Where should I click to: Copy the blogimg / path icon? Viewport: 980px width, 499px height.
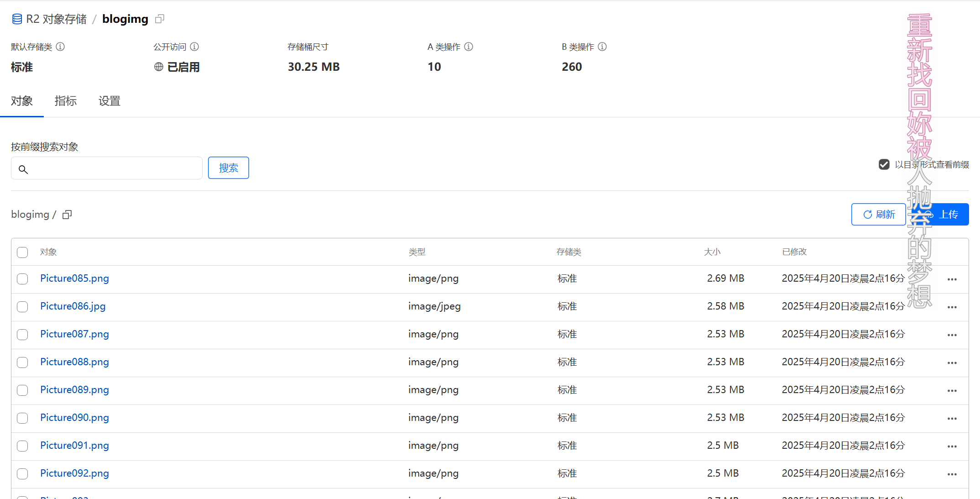[67, 215]
